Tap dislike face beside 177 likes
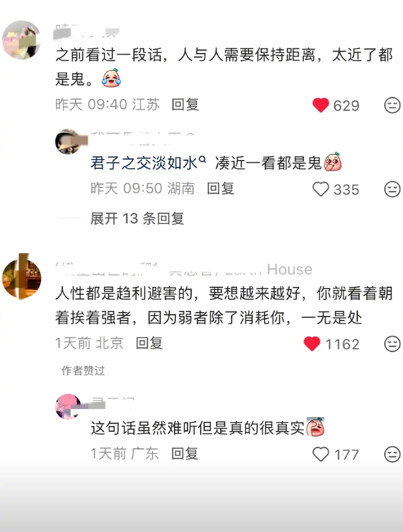 [x=392, y=454]
